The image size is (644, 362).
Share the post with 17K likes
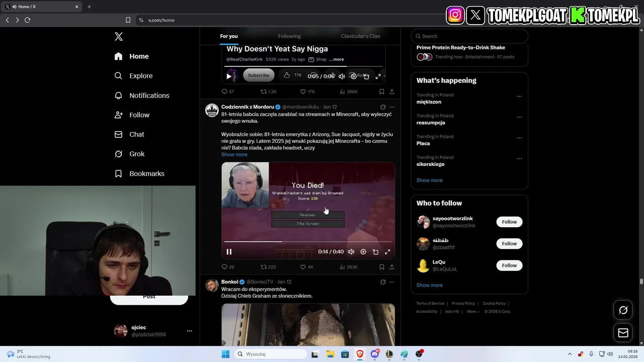[x=392, y=92]
